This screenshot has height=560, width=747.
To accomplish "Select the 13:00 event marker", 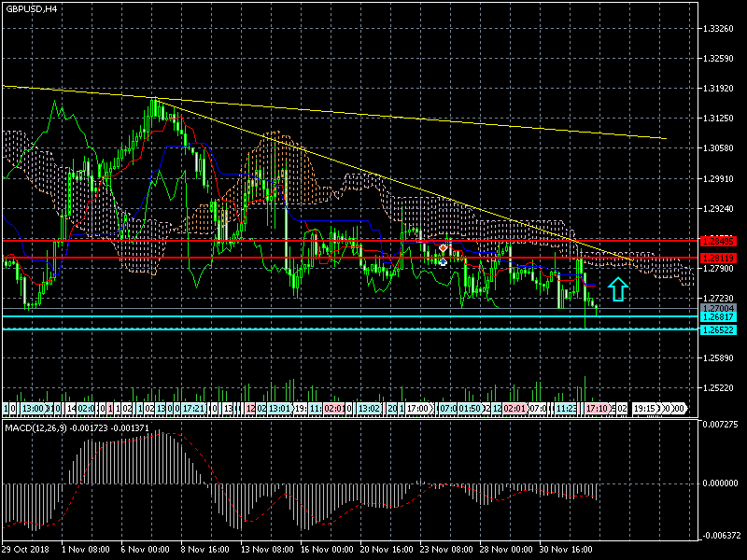I will coord(35,409).
